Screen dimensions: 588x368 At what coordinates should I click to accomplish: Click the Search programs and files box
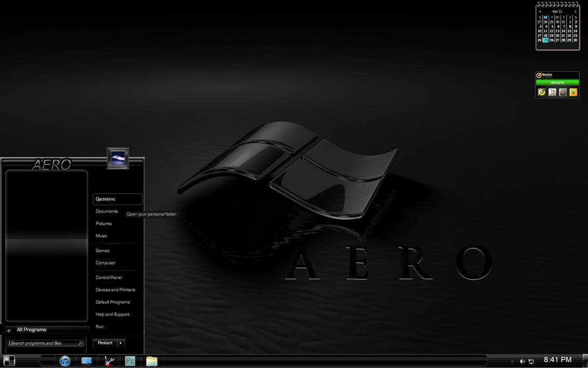pos(44,343)
